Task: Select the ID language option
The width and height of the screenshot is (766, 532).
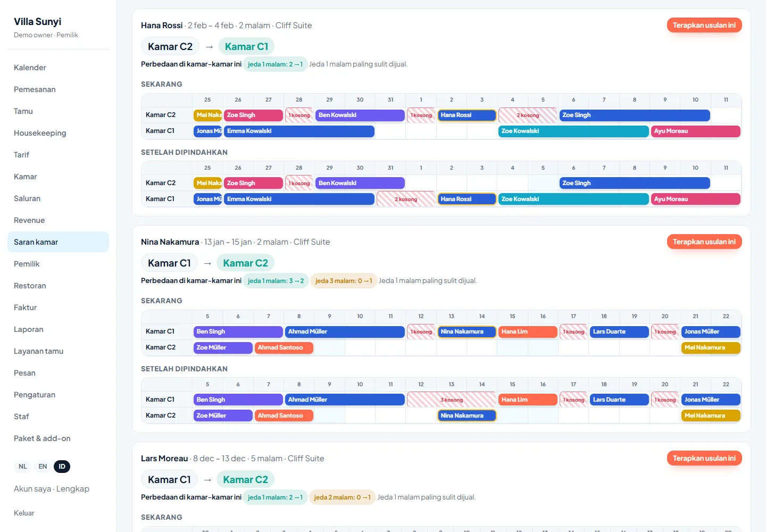Action: pyautogui.click(x=62, y=467)
